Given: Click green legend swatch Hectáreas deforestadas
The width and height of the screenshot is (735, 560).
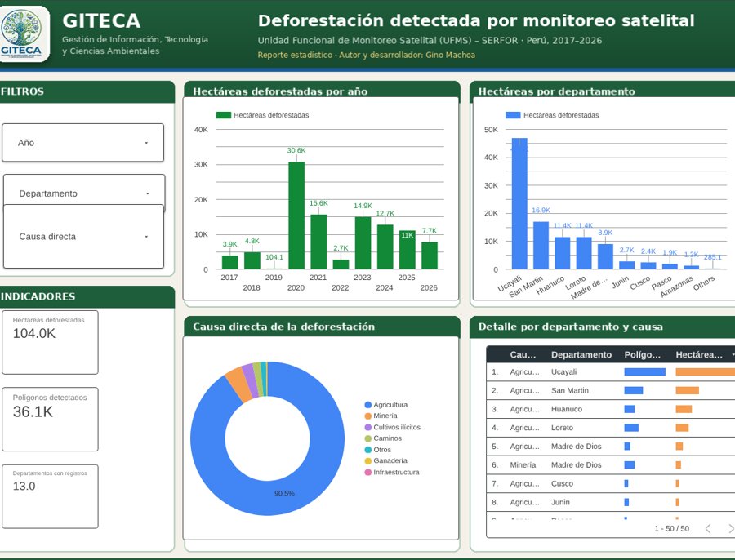Looking at the screenshot, I should point(224,115).
